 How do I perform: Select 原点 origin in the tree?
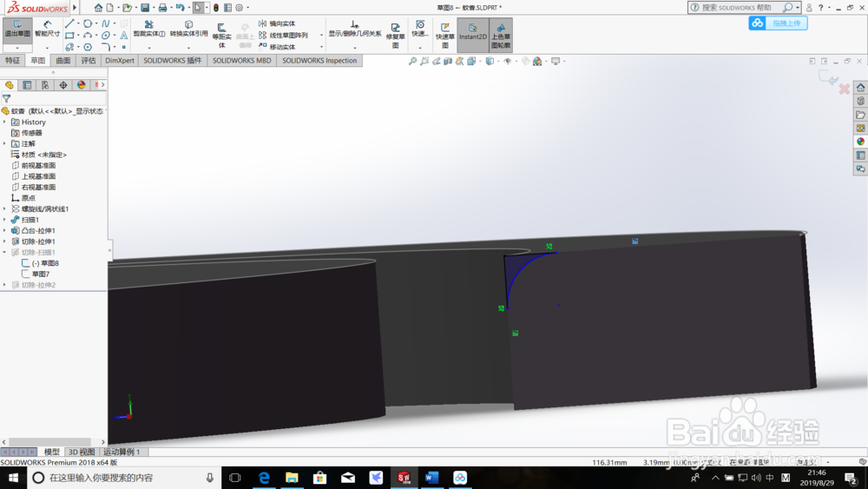click(x=23, y=198)
